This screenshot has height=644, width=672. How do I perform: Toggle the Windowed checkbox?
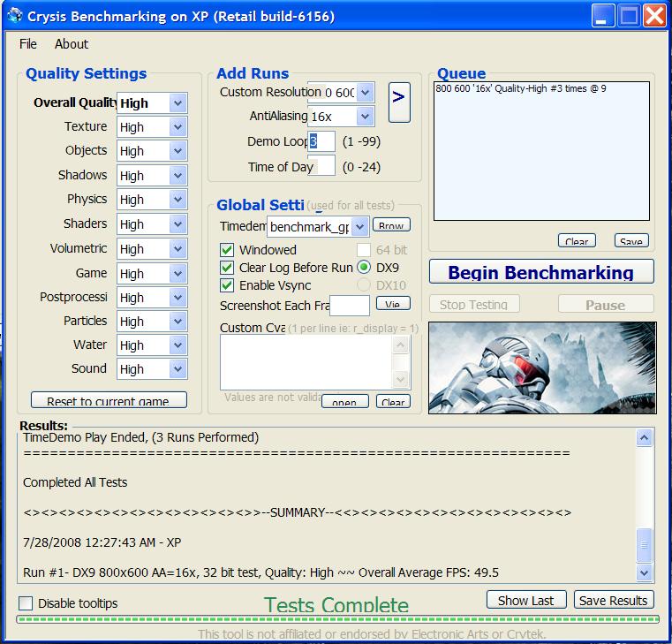[227, 250]
